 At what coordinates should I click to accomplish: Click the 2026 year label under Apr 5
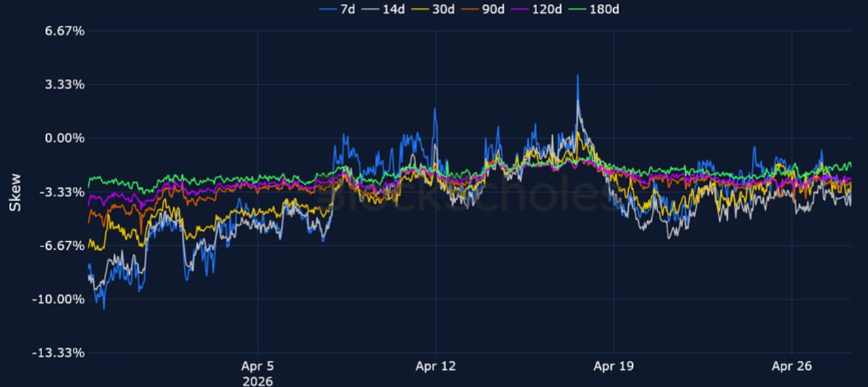(x=258, y=381)
